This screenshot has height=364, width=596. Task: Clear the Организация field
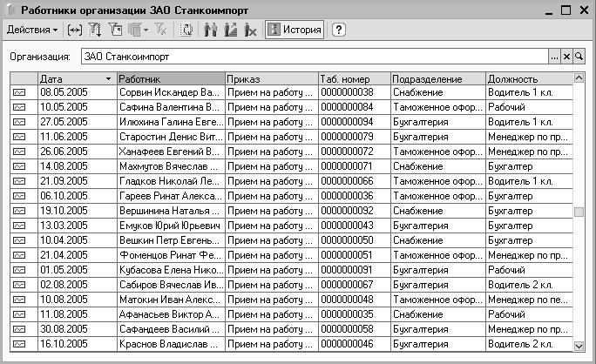566,57
